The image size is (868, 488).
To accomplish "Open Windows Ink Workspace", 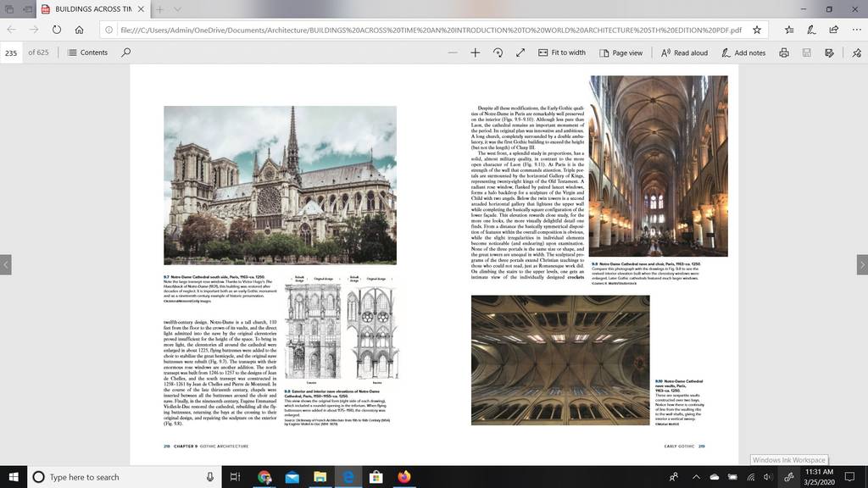I will (x=789, y=477).
